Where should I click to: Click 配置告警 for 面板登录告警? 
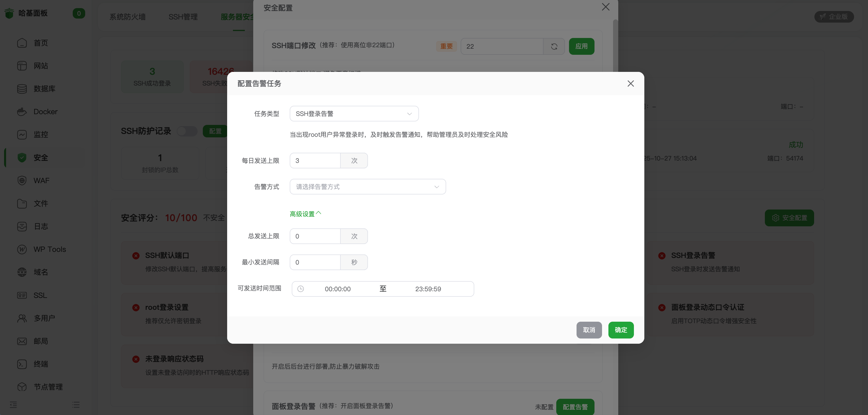point(575,407)
